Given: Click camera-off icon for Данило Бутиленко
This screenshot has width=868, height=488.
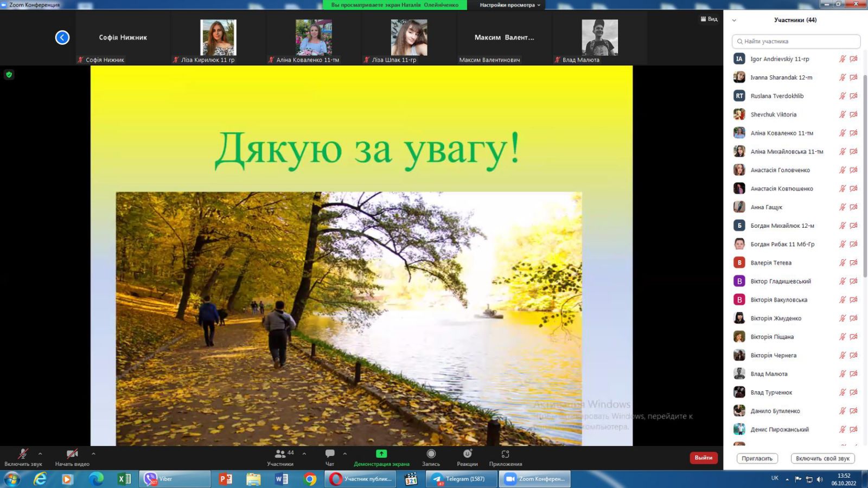Looking at the screenshot, I should coord(853,411).
